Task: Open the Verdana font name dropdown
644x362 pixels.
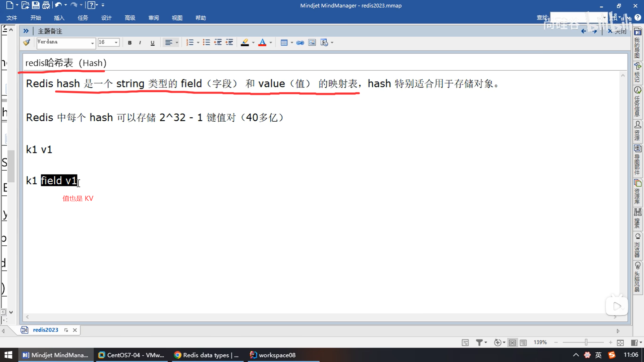Action: [x=92, y=43]
